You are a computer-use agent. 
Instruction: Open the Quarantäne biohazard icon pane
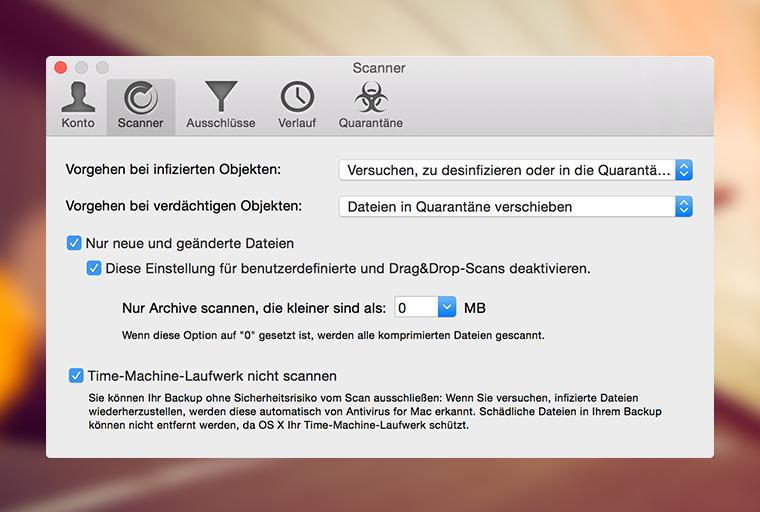371,106
